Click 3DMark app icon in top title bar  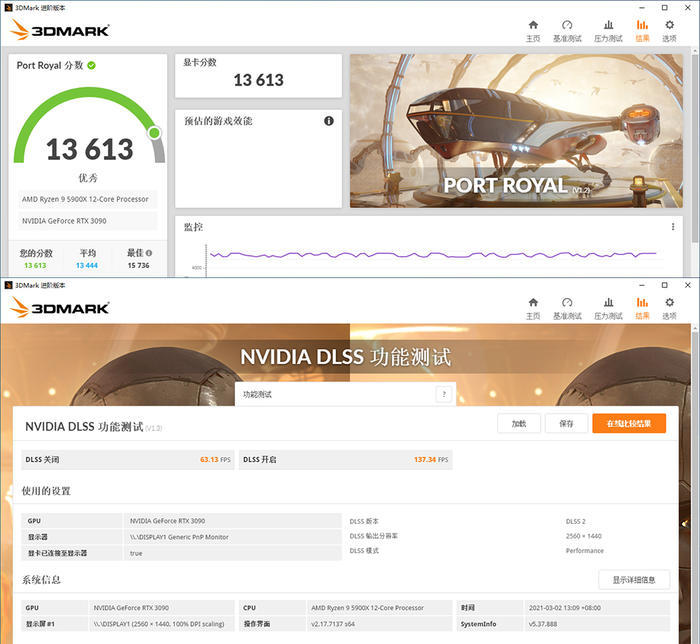click(8, 8)
